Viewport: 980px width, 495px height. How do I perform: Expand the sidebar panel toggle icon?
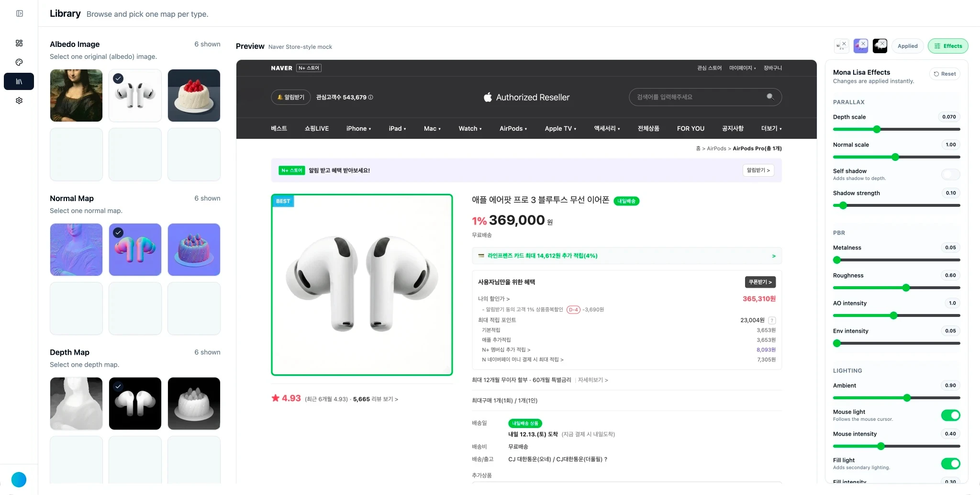20,13
